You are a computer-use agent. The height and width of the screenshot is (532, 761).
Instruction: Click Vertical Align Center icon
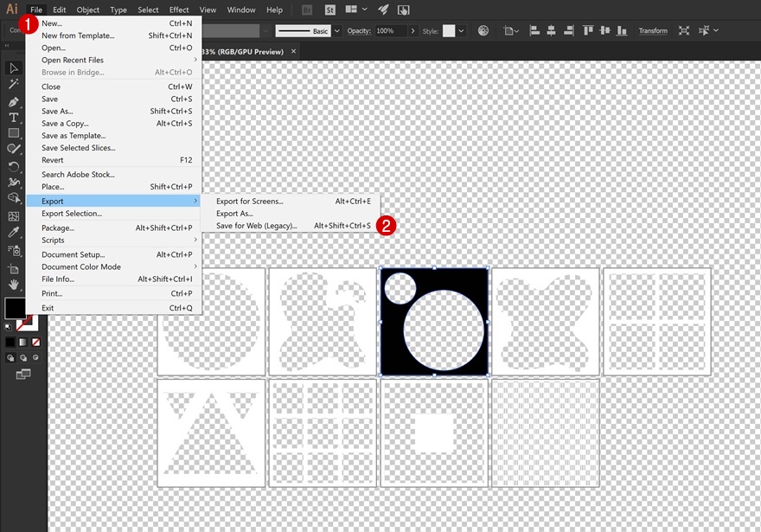point(604,30)
